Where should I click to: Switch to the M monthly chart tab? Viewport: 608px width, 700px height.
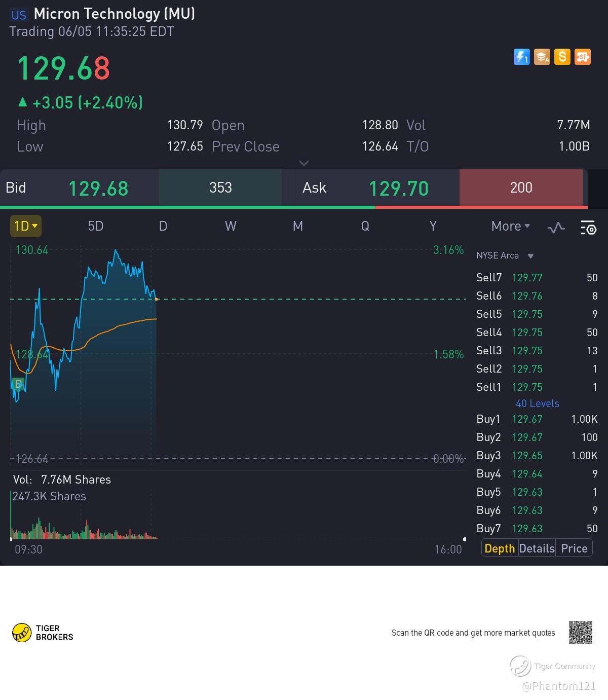[298, 226]
